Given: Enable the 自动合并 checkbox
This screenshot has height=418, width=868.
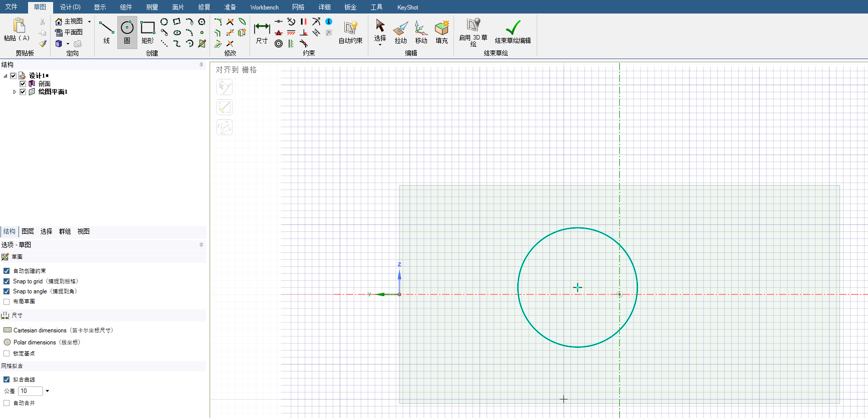Looking at the screenshot, I should (x=7, y=403).
